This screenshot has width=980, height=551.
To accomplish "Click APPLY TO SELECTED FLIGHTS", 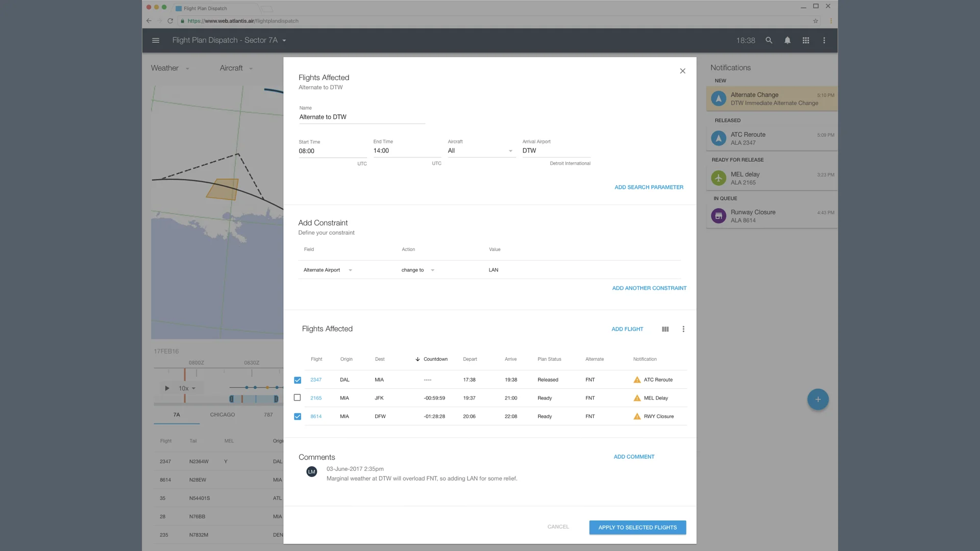I will click(638, 527).
